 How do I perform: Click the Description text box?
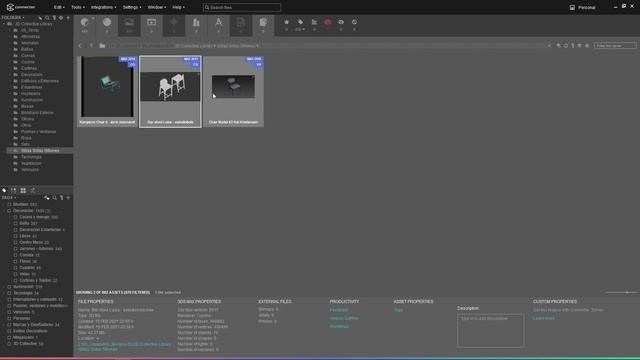[491, 331]
